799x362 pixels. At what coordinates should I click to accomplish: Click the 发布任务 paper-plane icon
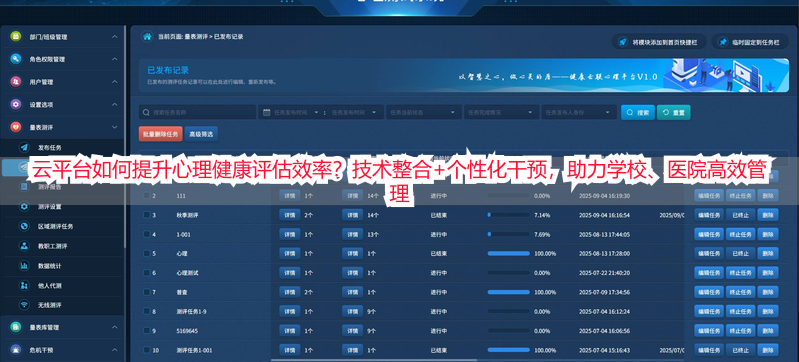pos(24,147)
